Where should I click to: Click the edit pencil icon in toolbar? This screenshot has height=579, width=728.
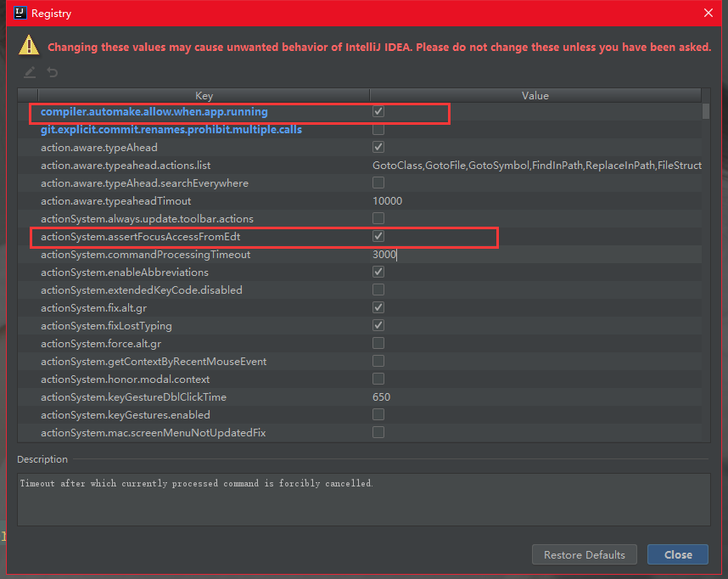(31, 72)
